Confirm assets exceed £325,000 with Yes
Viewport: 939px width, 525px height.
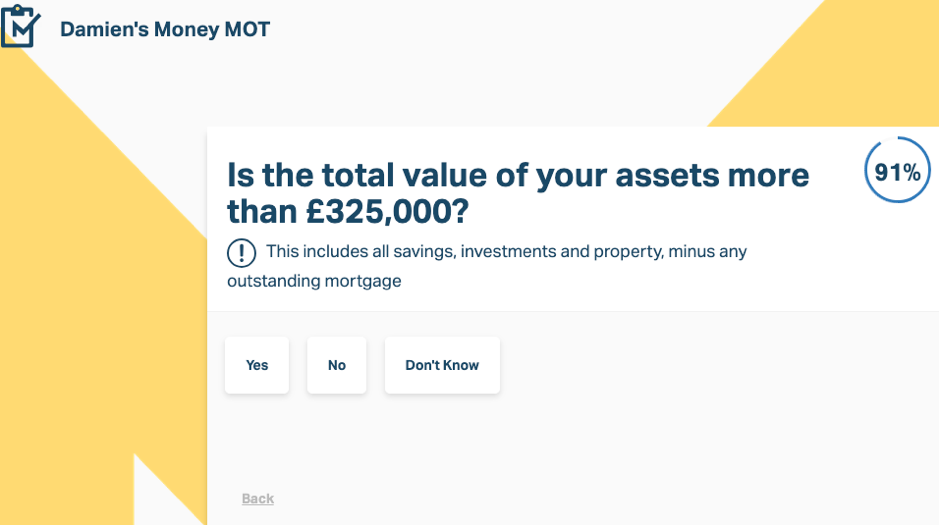257,365
